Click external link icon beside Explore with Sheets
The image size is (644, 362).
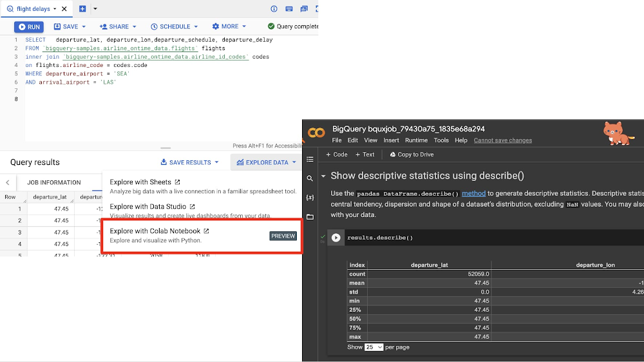(x=178, y=182)
